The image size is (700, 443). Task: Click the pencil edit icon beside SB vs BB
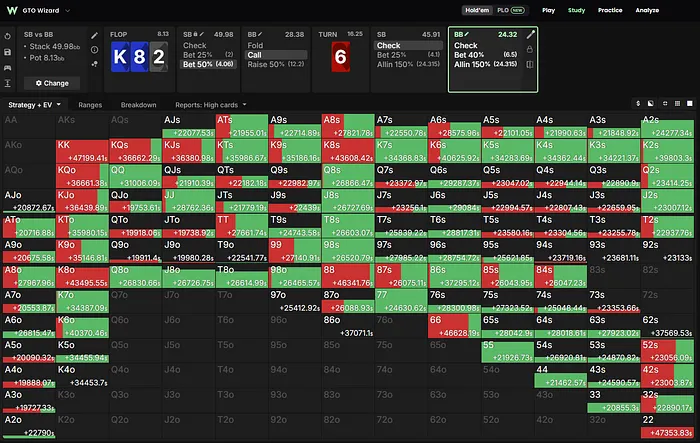[95, 35]
